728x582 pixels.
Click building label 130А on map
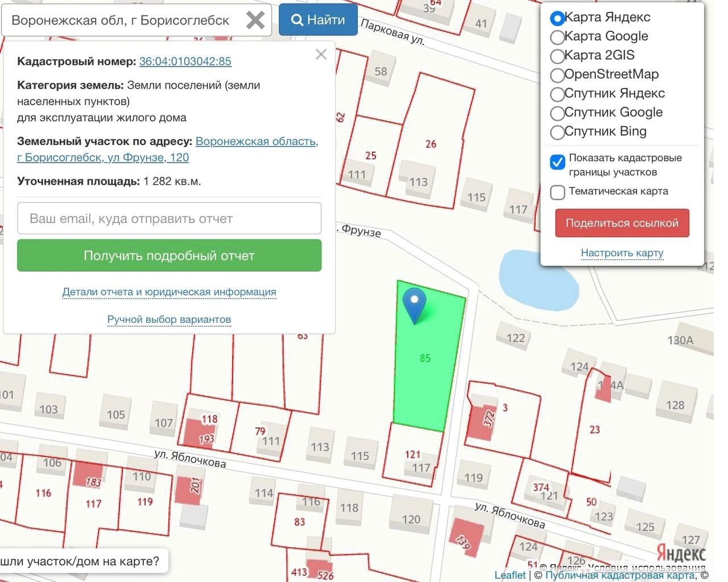(680, 340)
